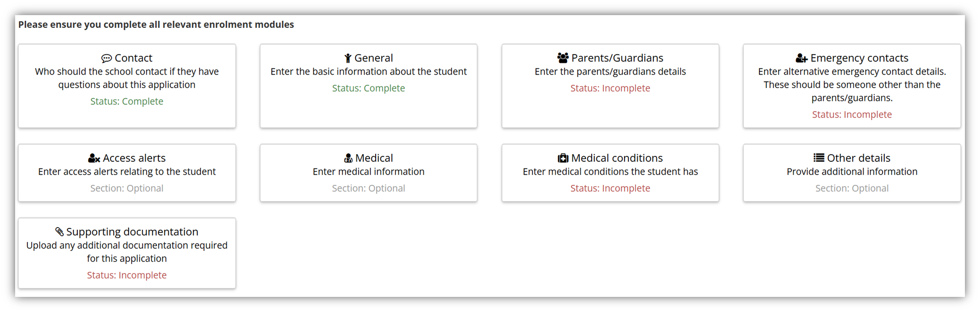Click the user-plus Emergency contacts icon
Screen dimensions: 980x312
(801, 58)
